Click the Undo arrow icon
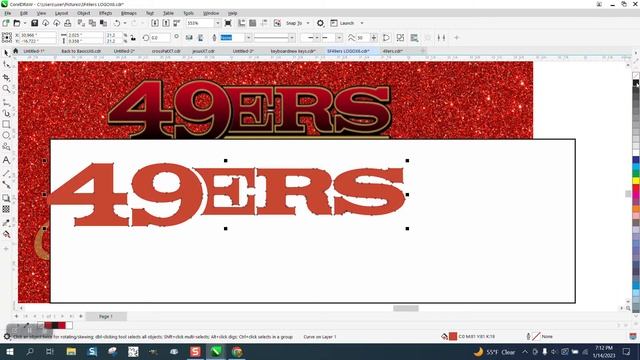Screen dimensions: 640x360 117,23
